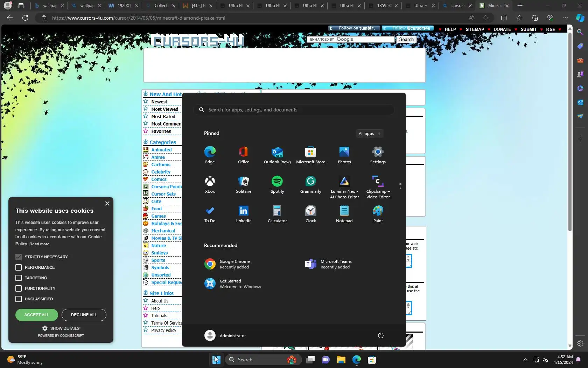Switch to the 1920X1 browser tab
The image size is (588, 368).
click(124, 6)
